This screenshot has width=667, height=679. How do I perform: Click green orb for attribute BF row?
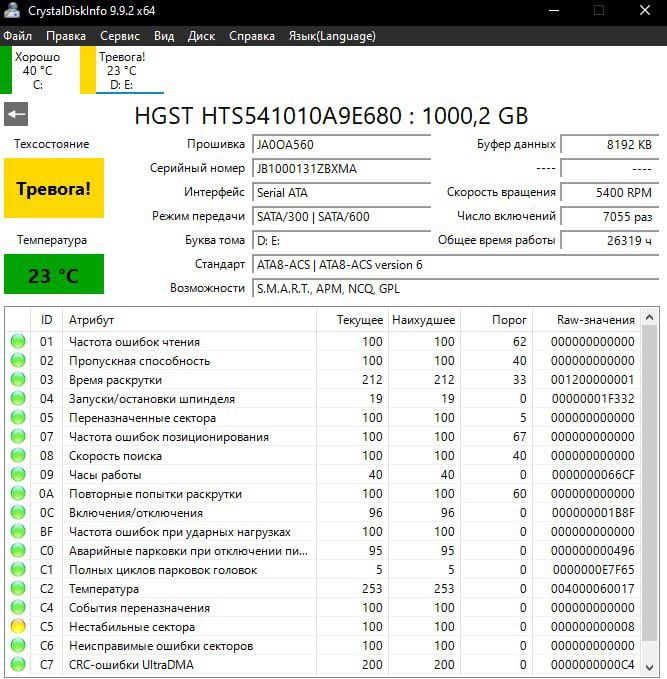coord(18,531)
